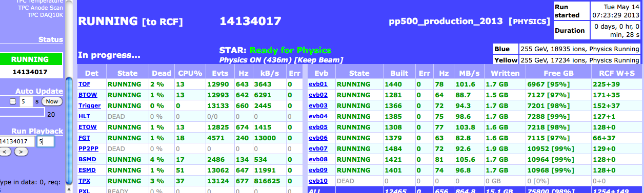This screenshot has height=193, width=644.
Task: Step forward with the > playback button
Action: (x=21, y=151)
